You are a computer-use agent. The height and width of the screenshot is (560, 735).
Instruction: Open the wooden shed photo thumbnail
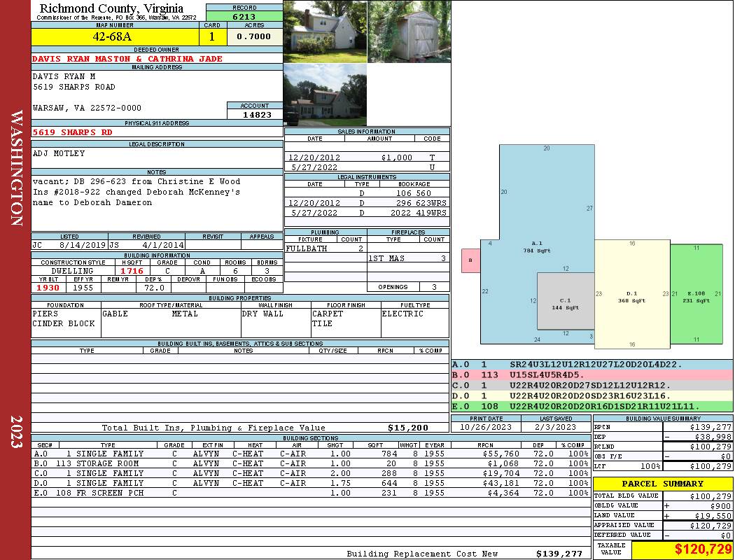click(409, 31)
